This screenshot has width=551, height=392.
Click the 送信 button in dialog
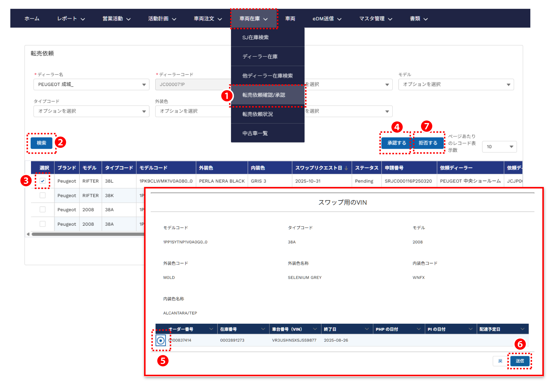[x=519, y=361]
